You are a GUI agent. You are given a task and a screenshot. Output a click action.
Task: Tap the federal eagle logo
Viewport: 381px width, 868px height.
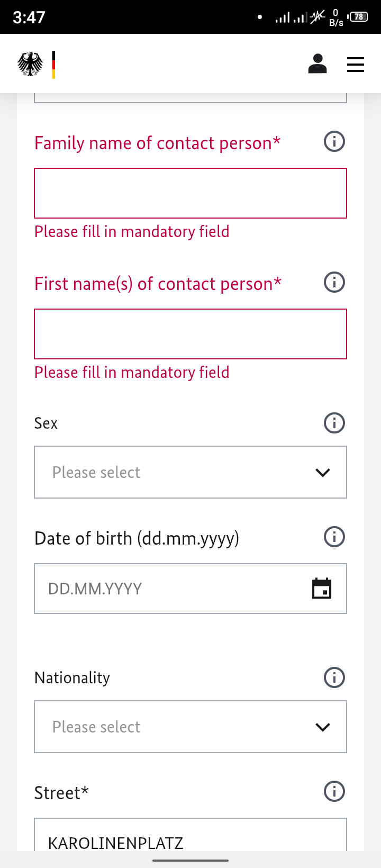[30, 65]
